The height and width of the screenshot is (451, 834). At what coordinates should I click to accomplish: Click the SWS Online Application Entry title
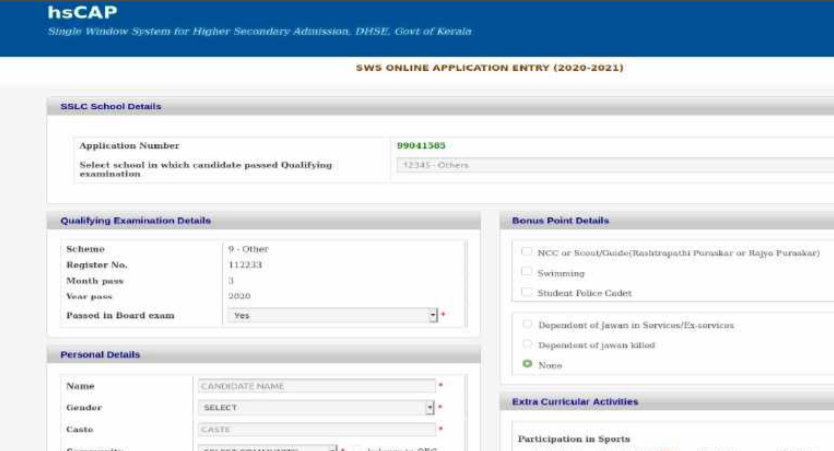tap(489, 68)
